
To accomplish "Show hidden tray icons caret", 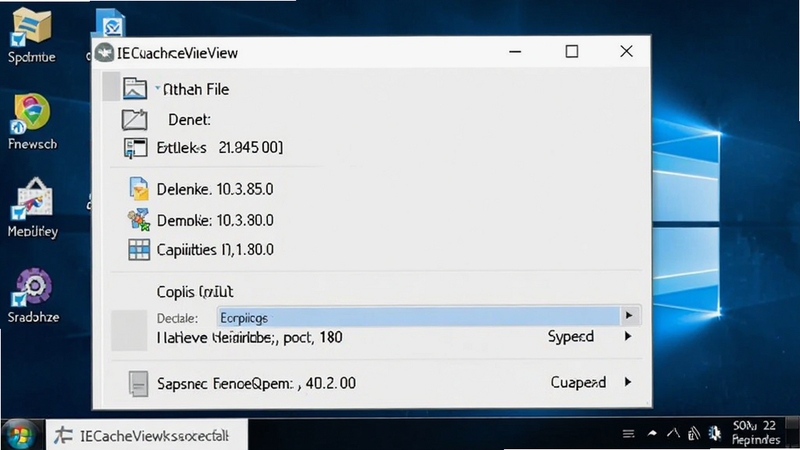I will click(x=673, y=434).
